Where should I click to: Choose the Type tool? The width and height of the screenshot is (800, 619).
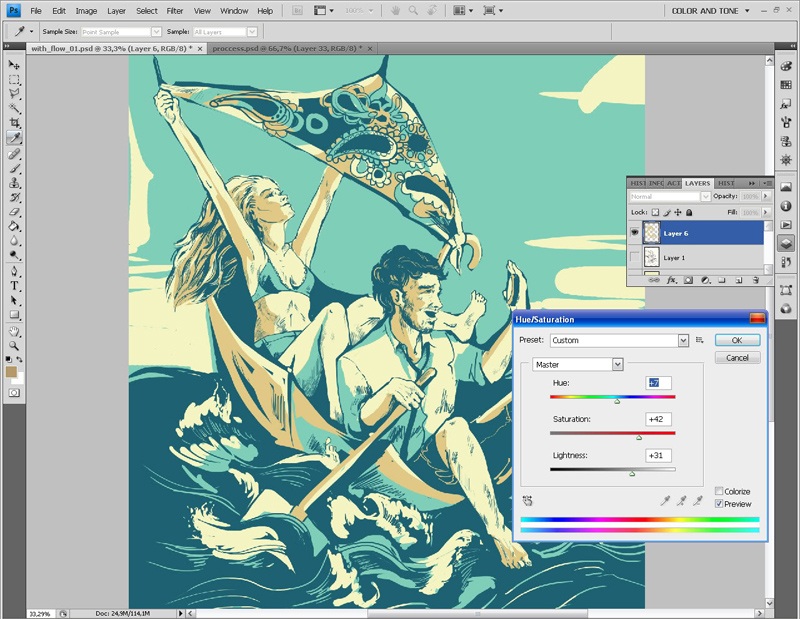coord(14,285)
